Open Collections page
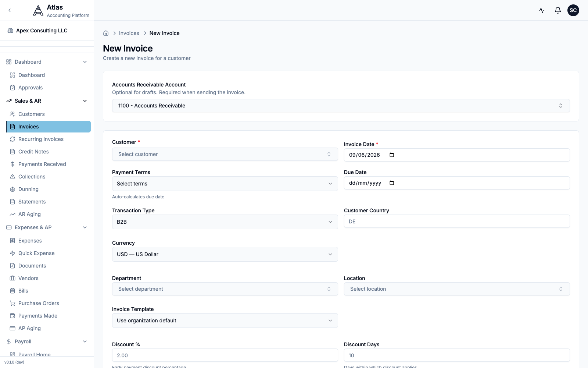 pyautogui.click(x=48, y=177)
